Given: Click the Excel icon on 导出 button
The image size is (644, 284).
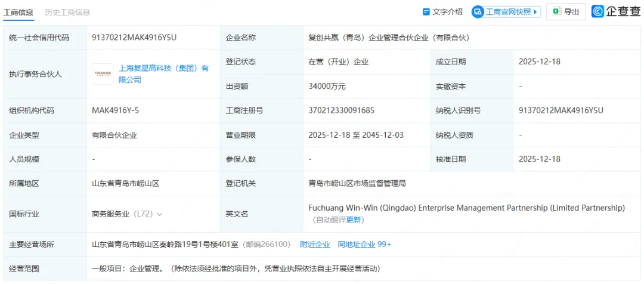Looking at the screenshot, I should 556,11.
